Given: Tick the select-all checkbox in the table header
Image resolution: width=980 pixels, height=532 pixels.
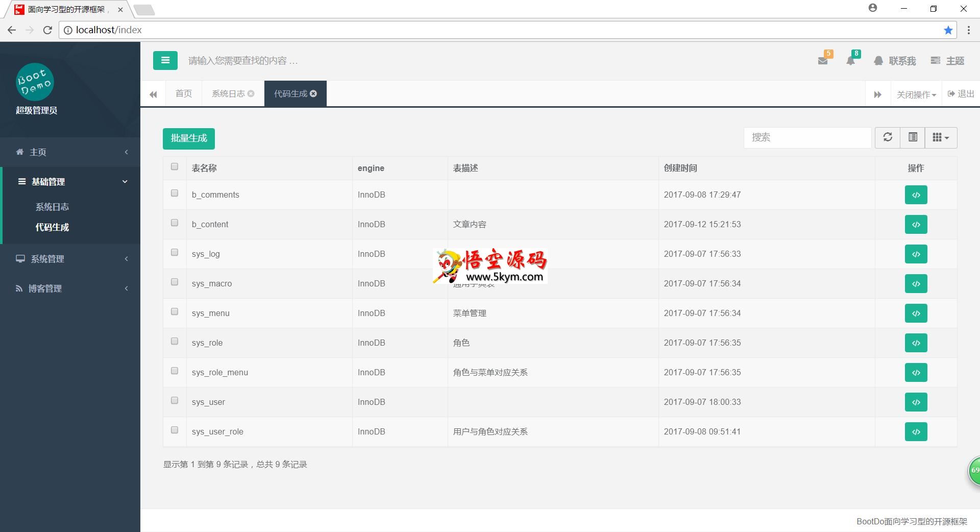Looking at the screenshot, I should [x=175, y=166].
